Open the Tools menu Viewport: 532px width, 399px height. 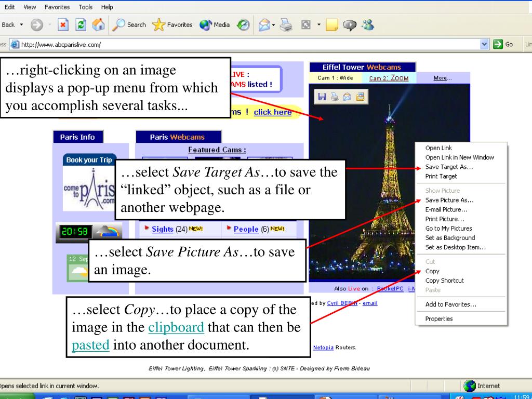(86, 7)
